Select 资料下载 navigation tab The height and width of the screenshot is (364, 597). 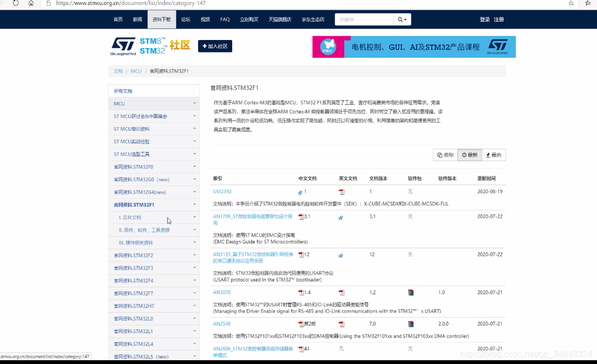pyautogui.click(x=162, y=19)
